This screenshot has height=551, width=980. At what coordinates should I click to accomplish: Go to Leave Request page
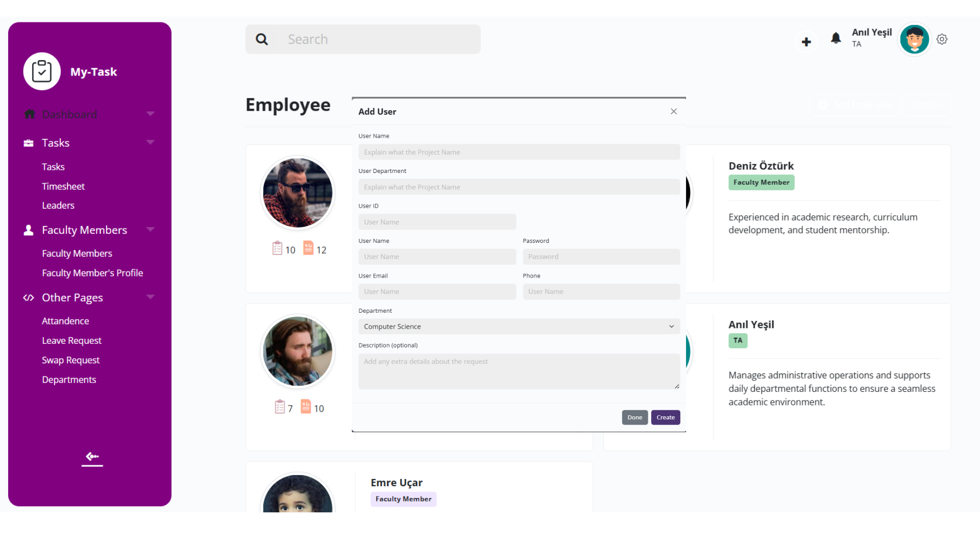click(71, 340)
